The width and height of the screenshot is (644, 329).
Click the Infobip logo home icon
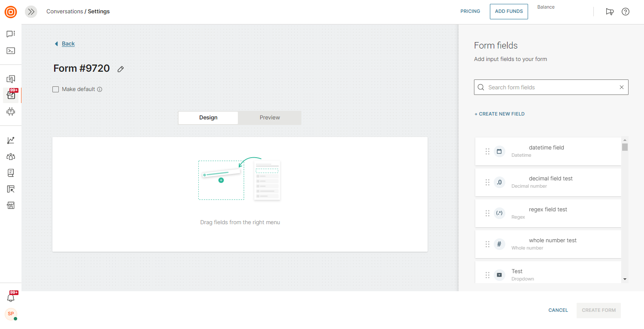pos(11,12)
